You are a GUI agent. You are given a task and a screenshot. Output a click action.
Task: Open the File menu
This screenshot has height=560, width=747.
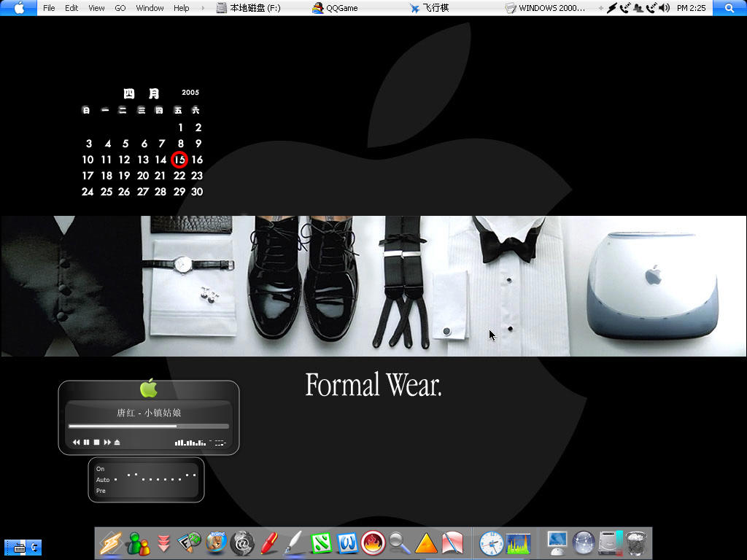tap(49, 8)
